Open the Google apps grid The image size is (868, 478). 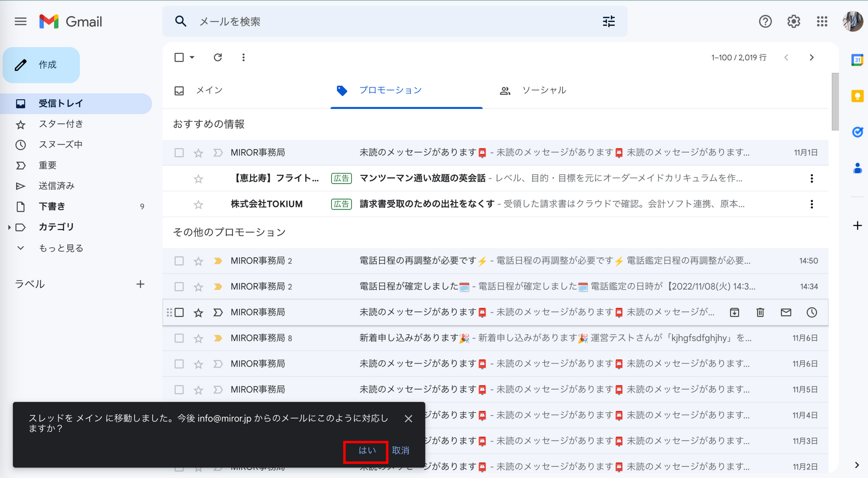[822, 21]
